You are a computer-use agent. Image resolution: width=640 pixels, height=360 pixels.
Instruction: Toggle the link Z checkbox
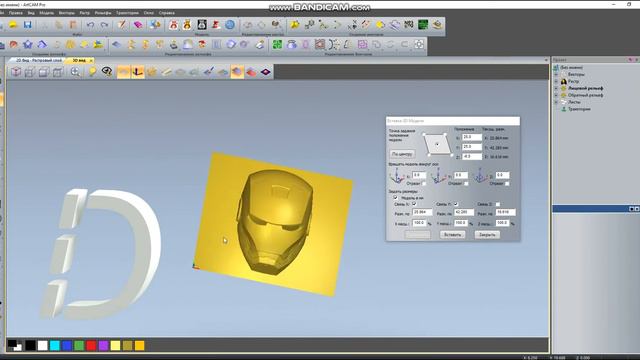(x=498, y=204)
